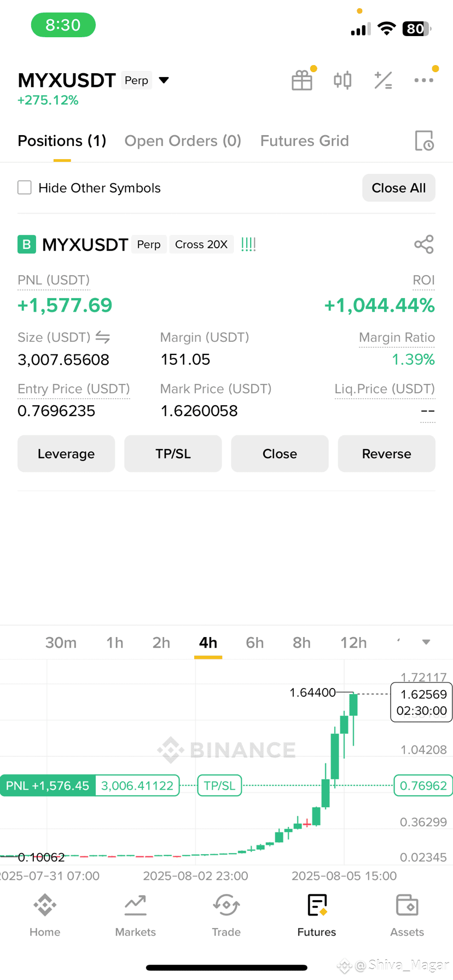Switch the Size unit swap icon
453x980 pixels.
103,337
